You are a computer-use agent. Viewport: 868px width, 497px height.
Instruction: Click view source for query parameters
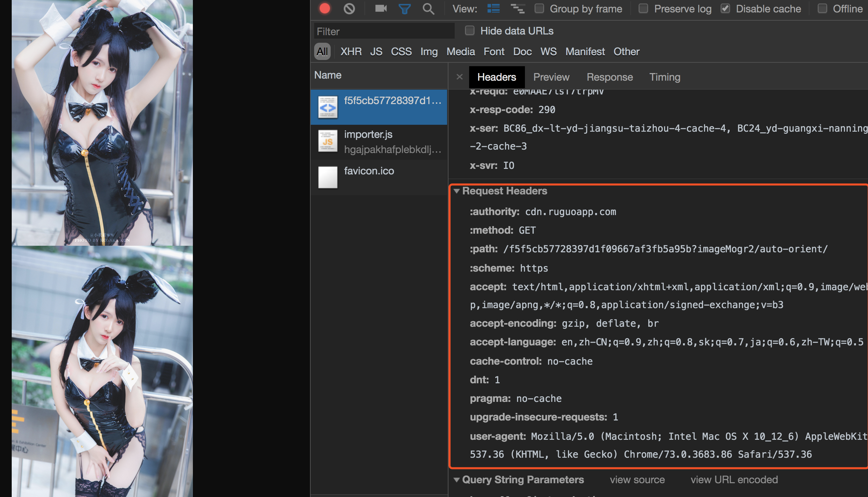pyautogui.click(x=637, y=479)
